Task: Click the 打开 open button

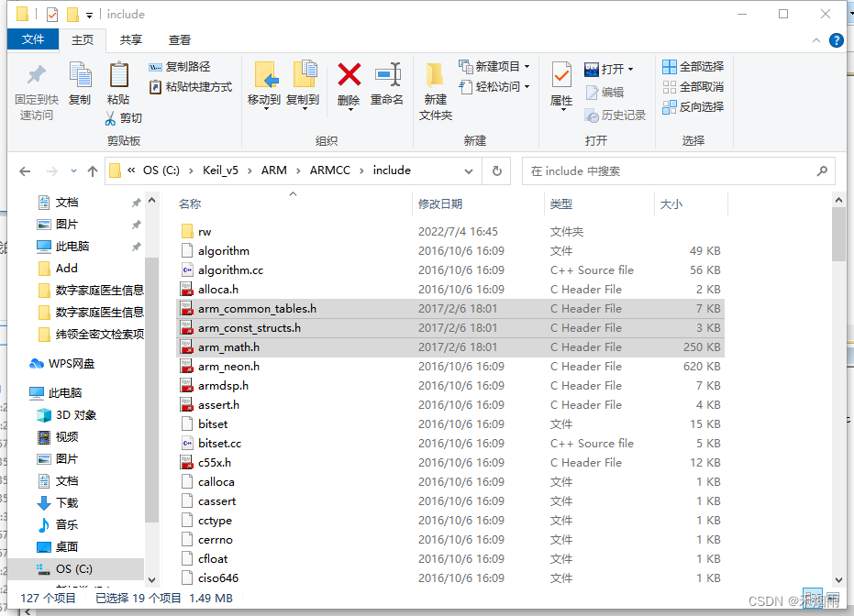Action: point(603,69)
